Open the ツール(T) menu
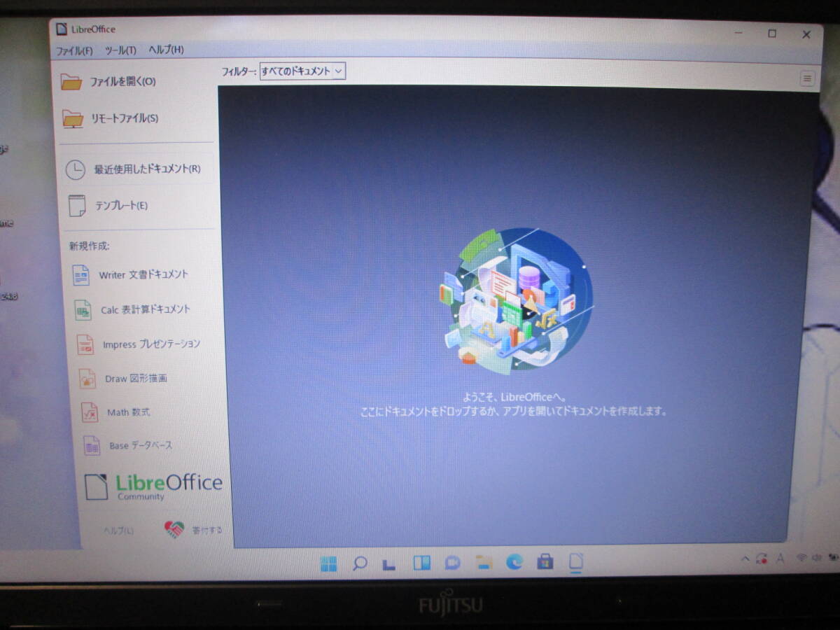The width and height of the screenshot is (840, 630). 120,50
